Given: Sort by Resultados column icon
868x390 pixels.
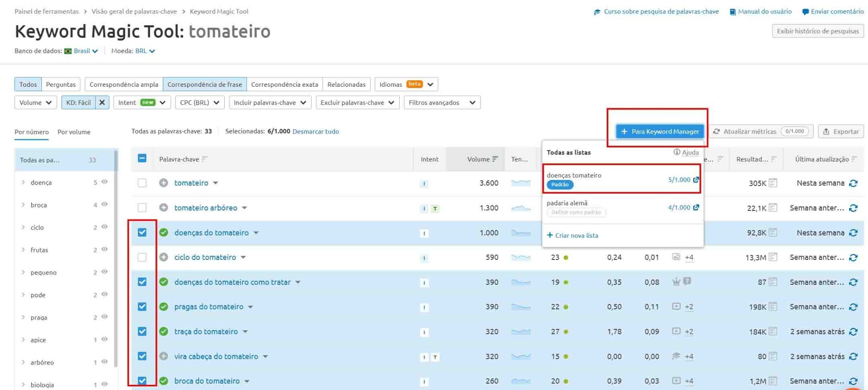Looking at the screenshot, I should point(773,159).
